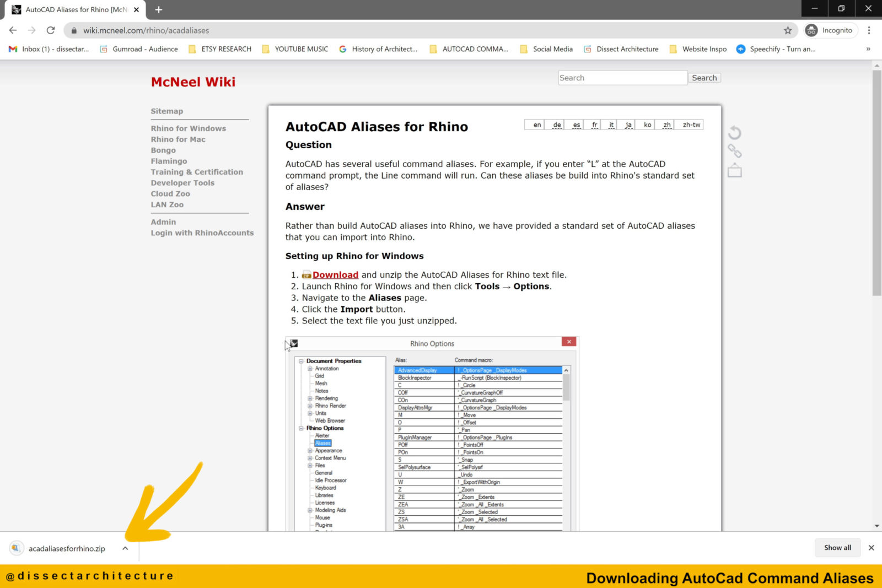Open Chrome's three-dot menu

(x=869, y=30)
